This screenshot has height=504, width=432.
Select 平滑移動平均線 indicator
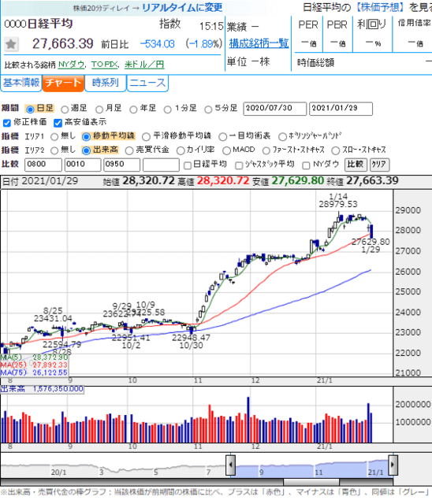146,137
